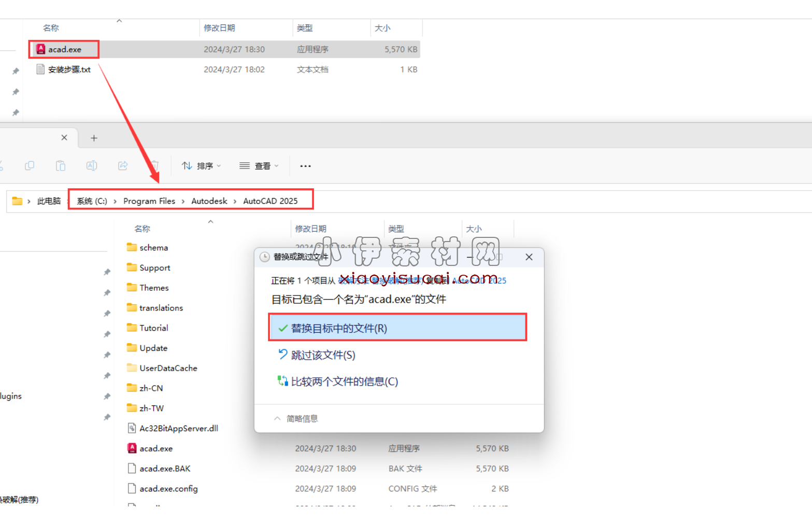The image size is (812, 523).
Task: Select the 安装步骤.txt file
Action: pos(63,69)
